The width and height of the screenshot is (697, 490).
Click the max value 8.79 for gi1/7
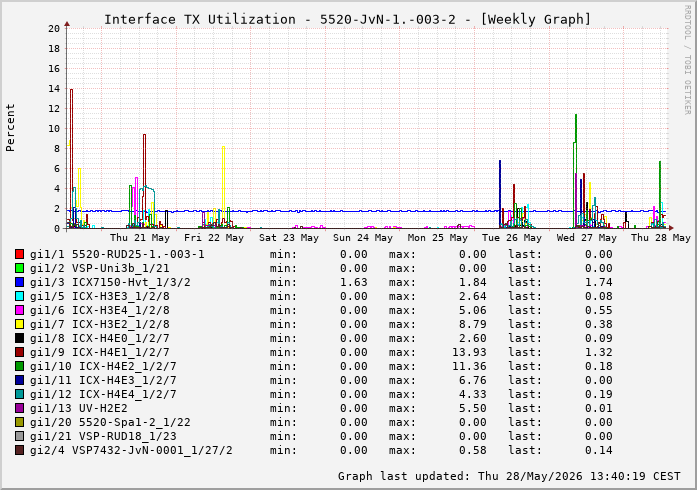473,325
